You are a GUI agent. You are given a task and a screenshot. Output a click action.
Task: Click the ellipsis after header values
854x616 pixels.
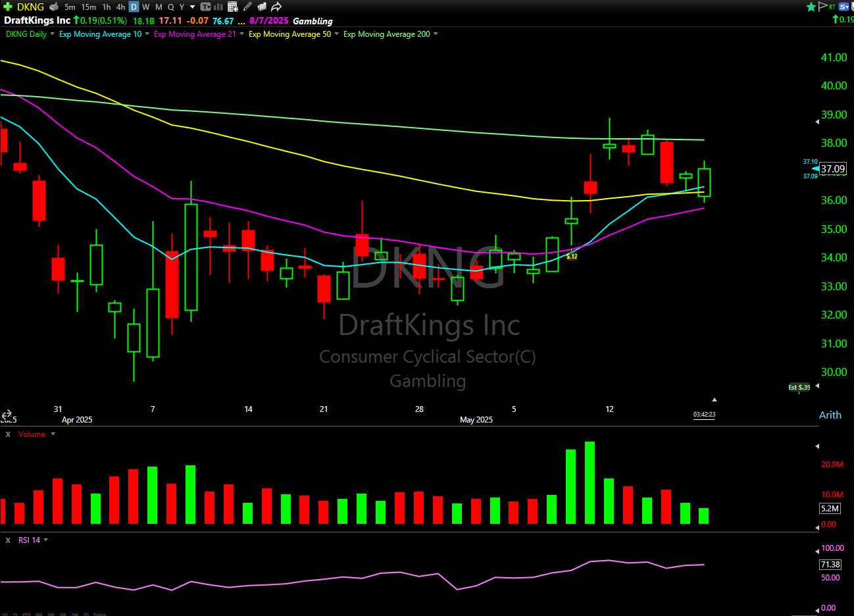(x=241, y=22)
